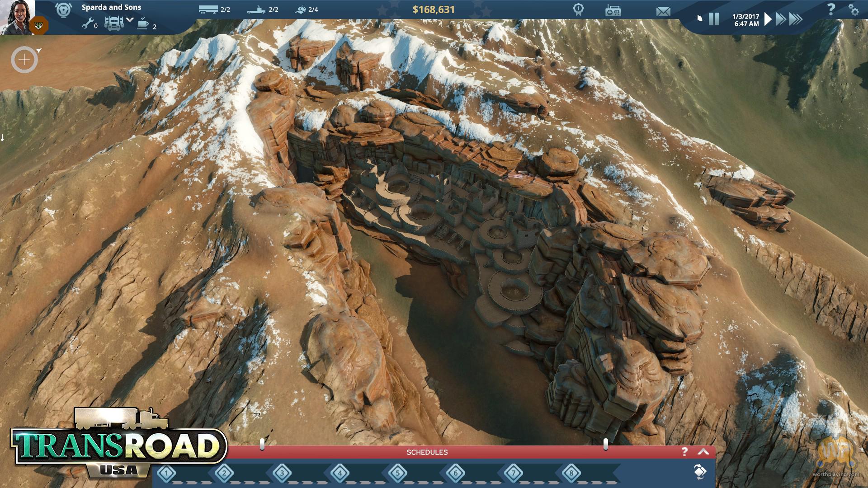This screenshot has height=488, width=868.
Task: Click the top-right help question mark
Action: (831, 9)
